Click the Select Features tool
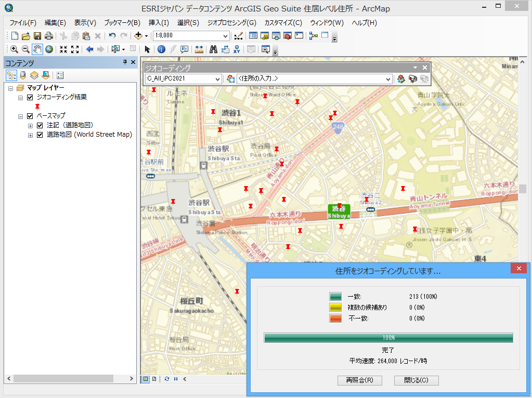Image resolution: width=532 pixels, height=398 pixels. (115, 49)
